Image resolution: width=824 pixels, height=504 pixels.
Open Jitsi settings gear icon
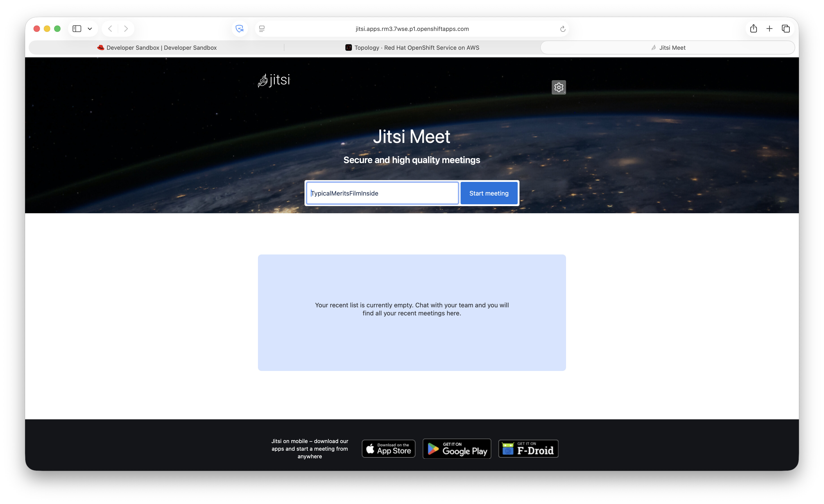click(x=558, y=87)
